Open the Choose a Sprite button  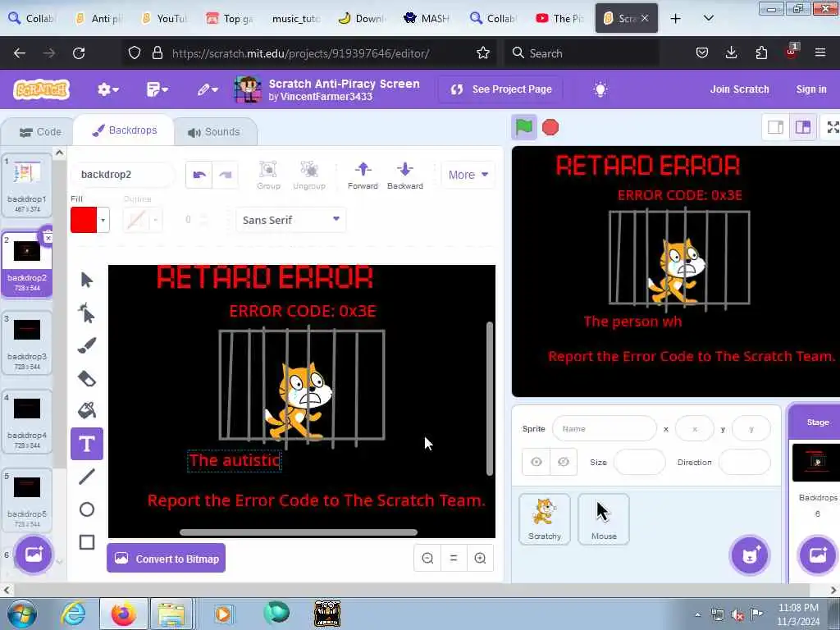(750, 555)
